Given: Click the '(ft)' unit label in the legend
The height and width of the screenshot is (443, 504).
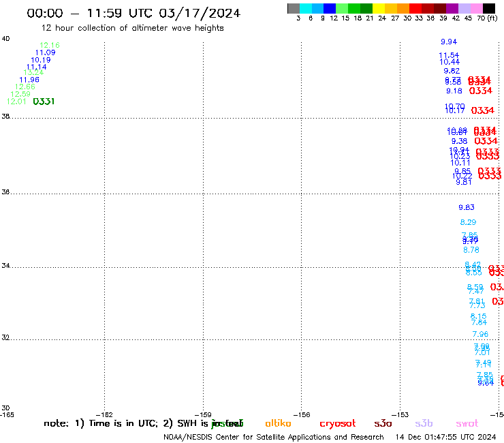Looking at the screenshot, I should tap(492, 18).
